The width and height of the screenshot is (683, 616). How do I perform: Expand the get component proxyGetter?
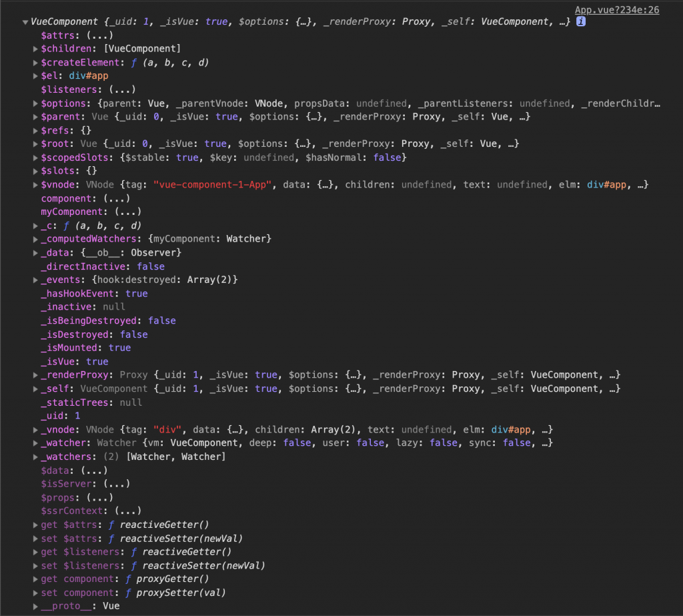pyautogui.click(x=35, y=579)
